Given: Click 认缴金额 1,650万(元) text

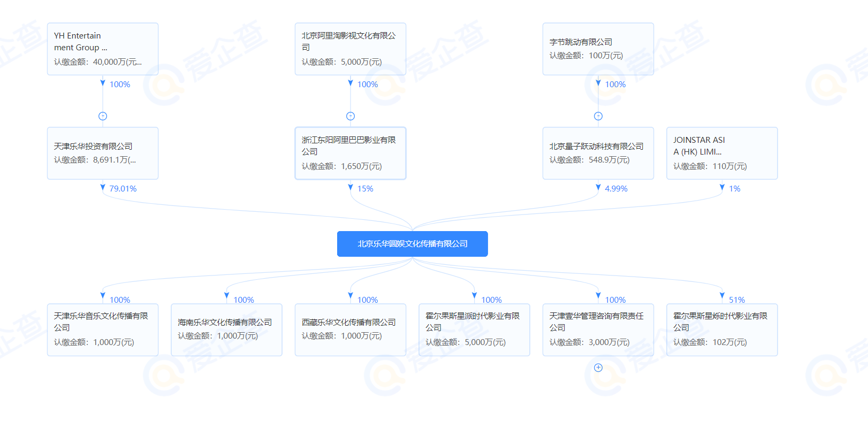Looking at the screenshot, I should point(341,166).
